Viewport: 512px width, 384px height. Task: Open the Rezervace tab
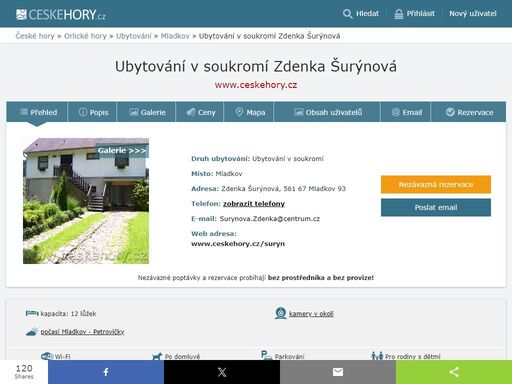click(469, 112)
